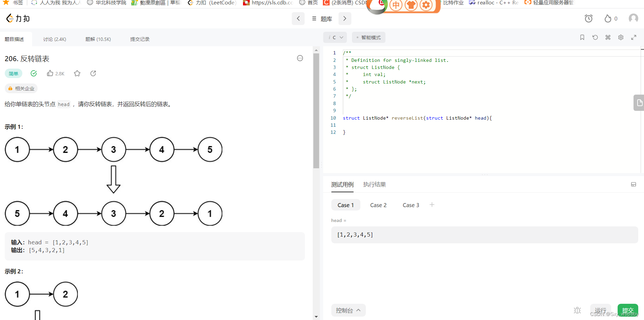Switch to 题目描述 tab

[14, 39]
